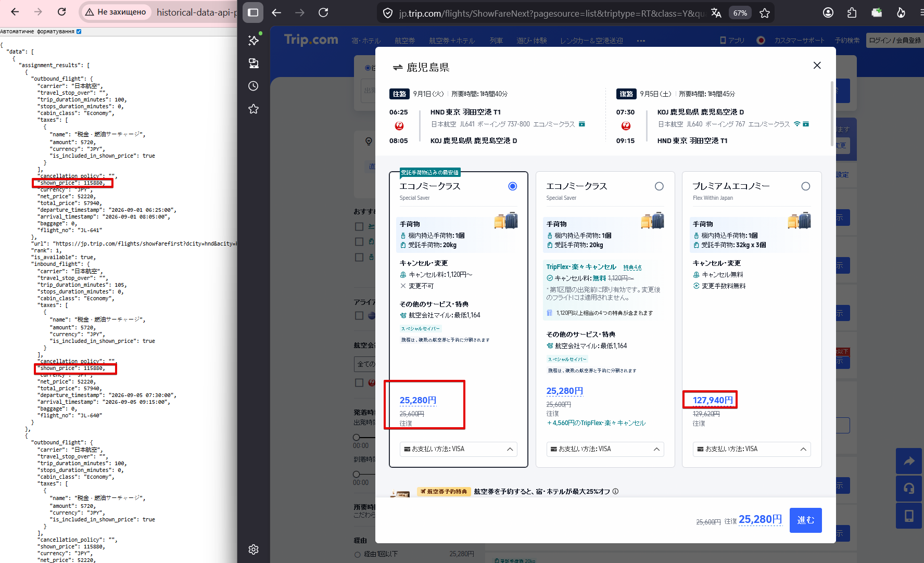Click the Не захищено security chip
Screen dimensions: 924x563
pos(116,12)
